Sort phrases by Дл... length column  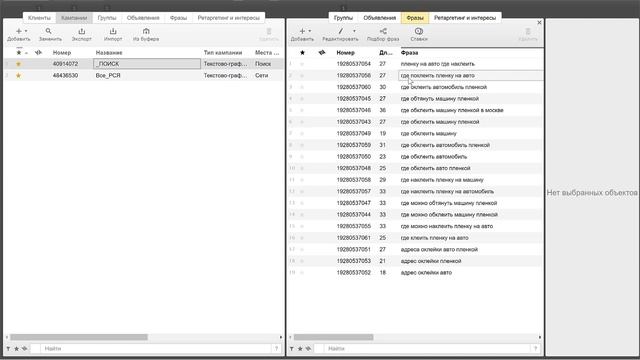[x=386, y=53]
